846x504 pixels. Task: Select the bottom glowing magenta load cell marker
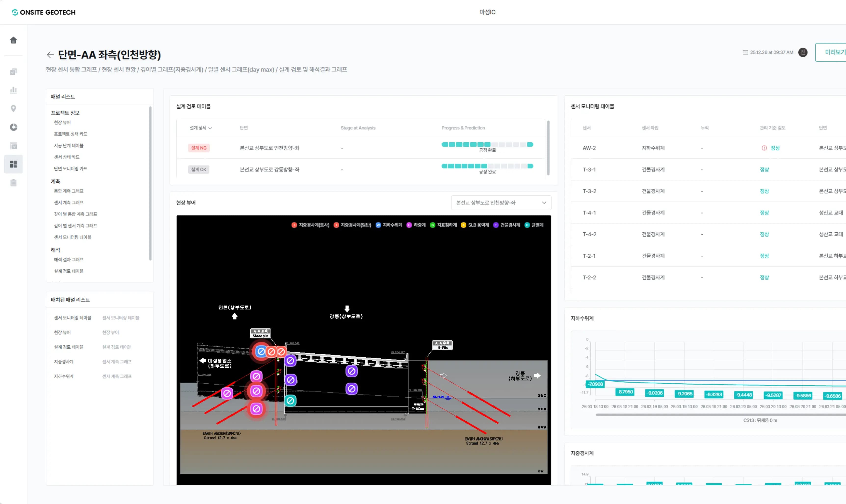256,409
